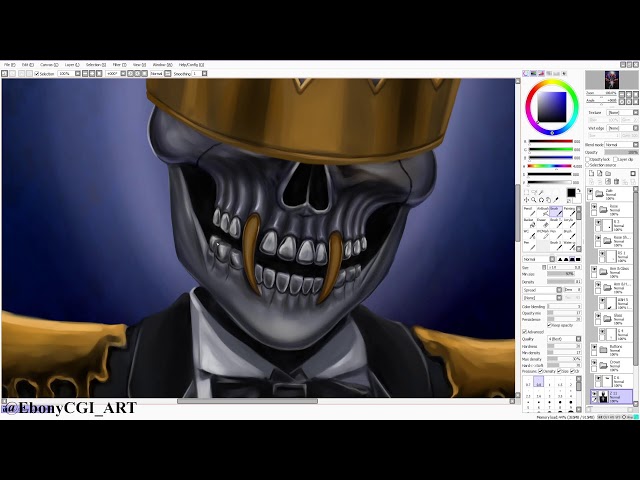
Task: Open the Blend mode dropdown
Action: (621, 144)
